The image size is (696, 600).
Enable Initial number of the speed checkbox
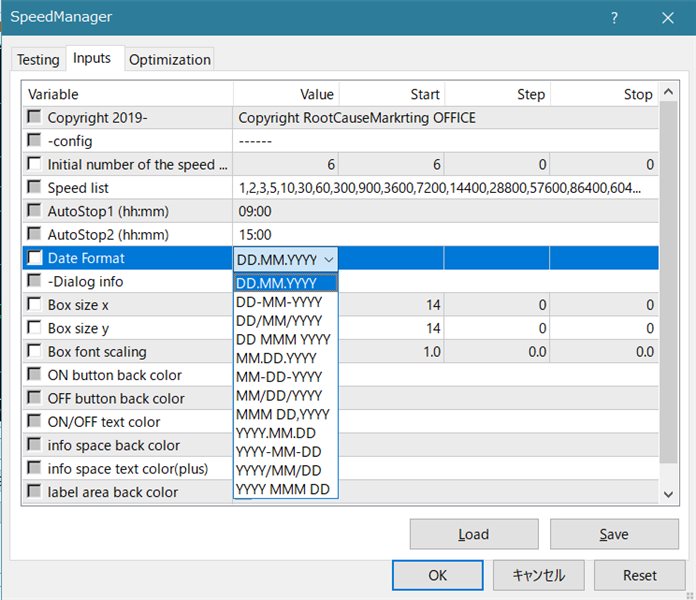point(34,164)
